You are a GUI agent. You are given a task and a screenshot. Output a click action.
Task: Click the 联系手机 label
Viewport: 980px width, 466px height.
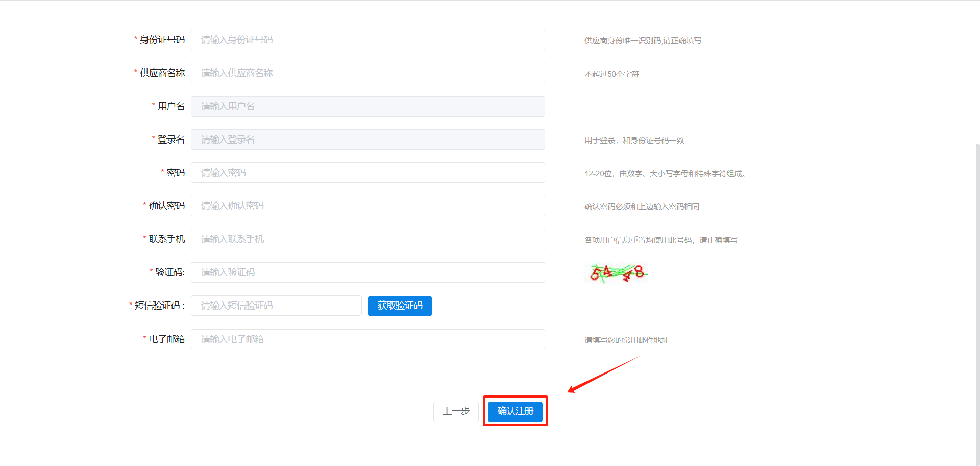167,239
